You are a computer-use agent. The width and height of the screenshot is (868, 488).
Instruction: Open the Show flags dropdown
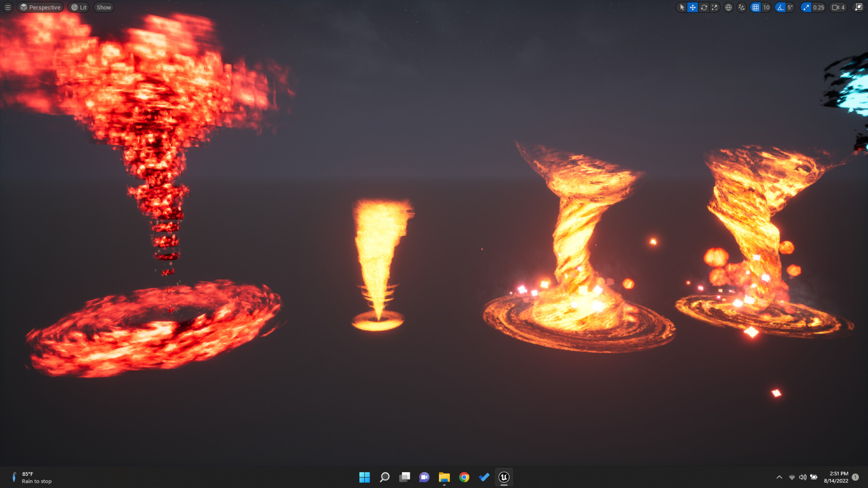point(103,7)
